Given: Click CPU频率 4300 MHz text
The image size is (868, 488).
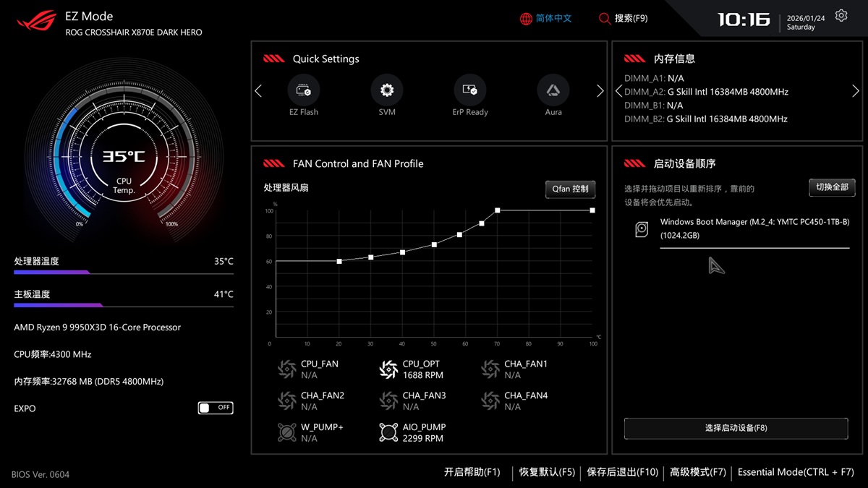Looking at the screenshot, I should [x=53, y=355].
